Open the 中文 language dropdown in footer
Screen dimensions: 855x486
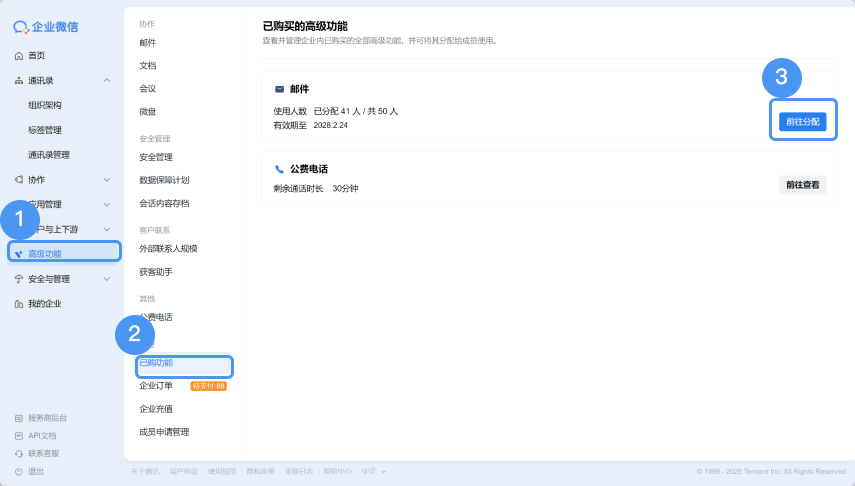[x=374, y=471]
